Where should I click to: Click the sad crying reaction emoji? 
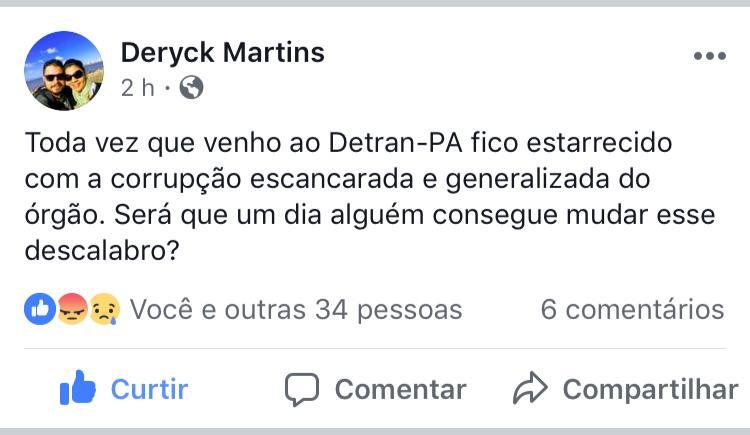(103, 310)
